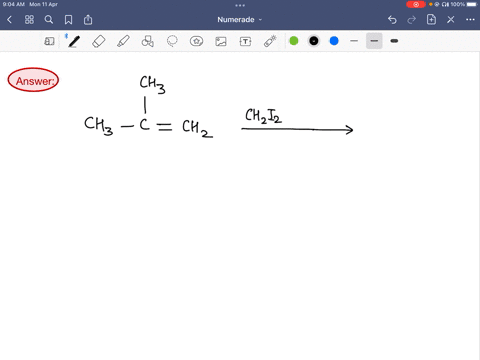Choose the blue pen color
The image size is (480, 360).
pos(334,41)
